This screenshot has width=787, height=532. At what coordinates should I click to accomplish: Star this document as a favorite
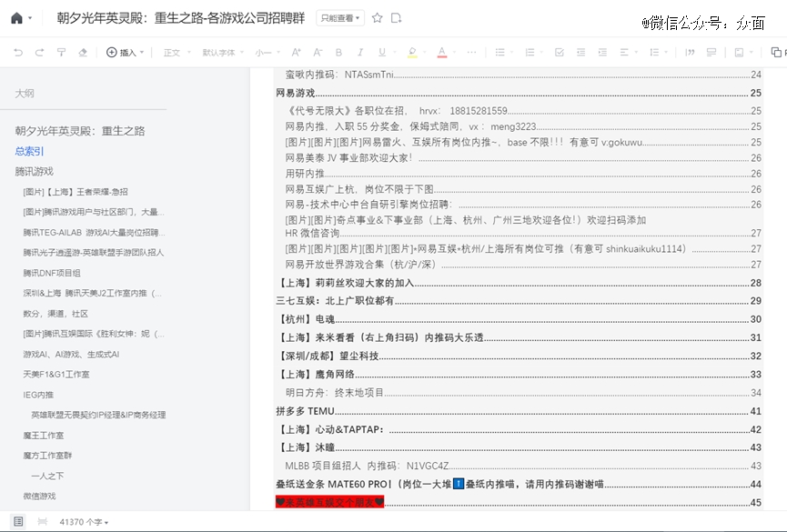coord(377,18)
